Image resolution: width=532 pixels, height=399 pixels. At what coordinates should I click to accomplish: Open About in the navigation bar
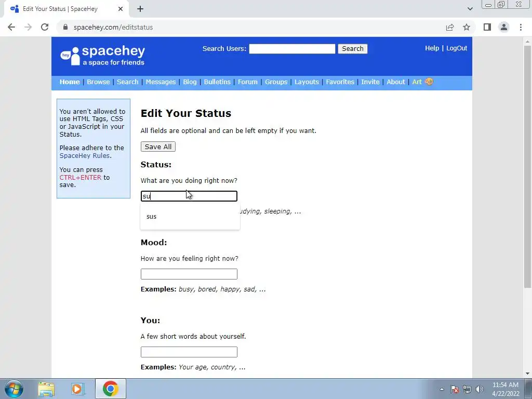[x=395, y=82]
